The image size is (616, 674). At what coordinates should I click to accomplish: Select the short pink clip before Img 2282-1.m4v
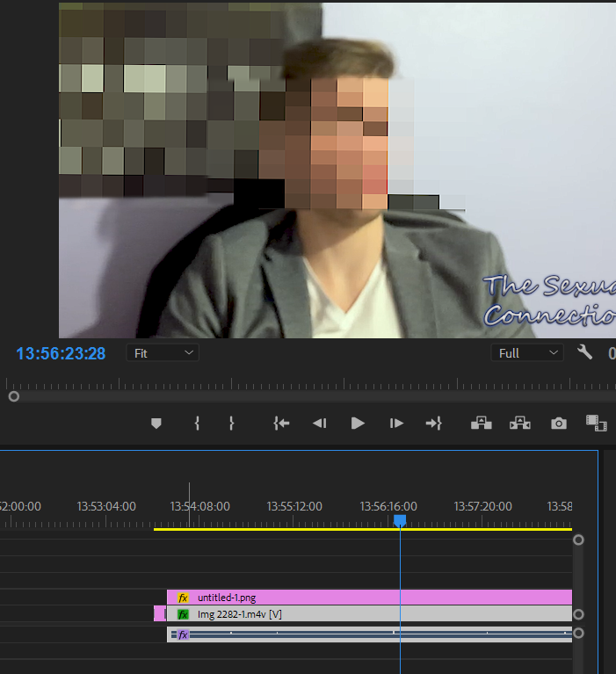coord(159,613)
